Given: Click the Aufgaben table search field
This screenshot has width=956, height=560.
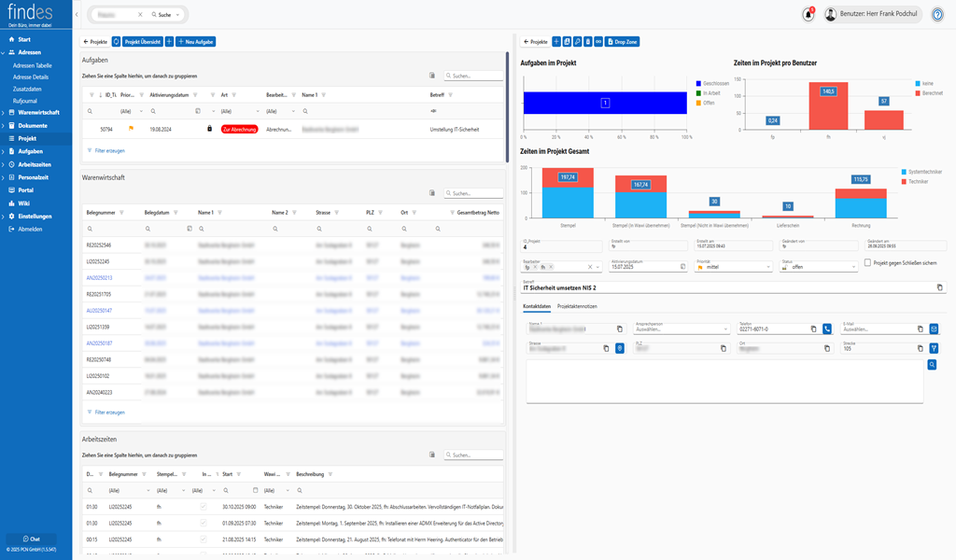Looking at the screenshot, I should click(x=476, y=76).
